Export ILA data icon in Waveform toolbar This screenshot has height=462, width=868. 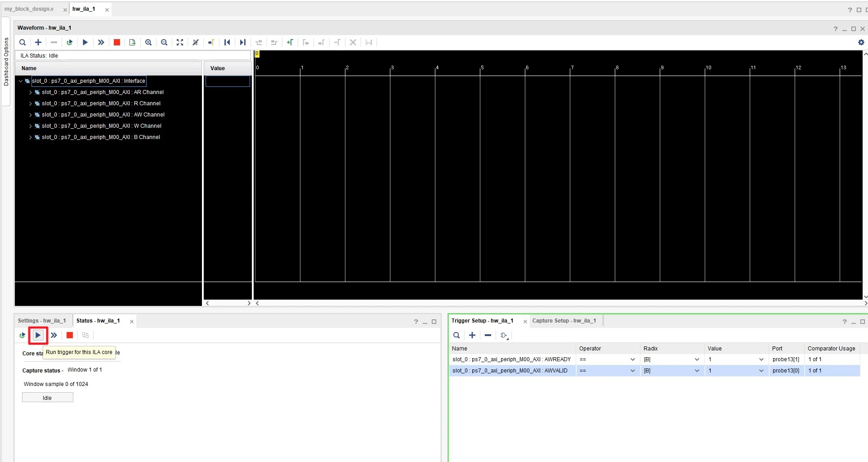[132, 42]
